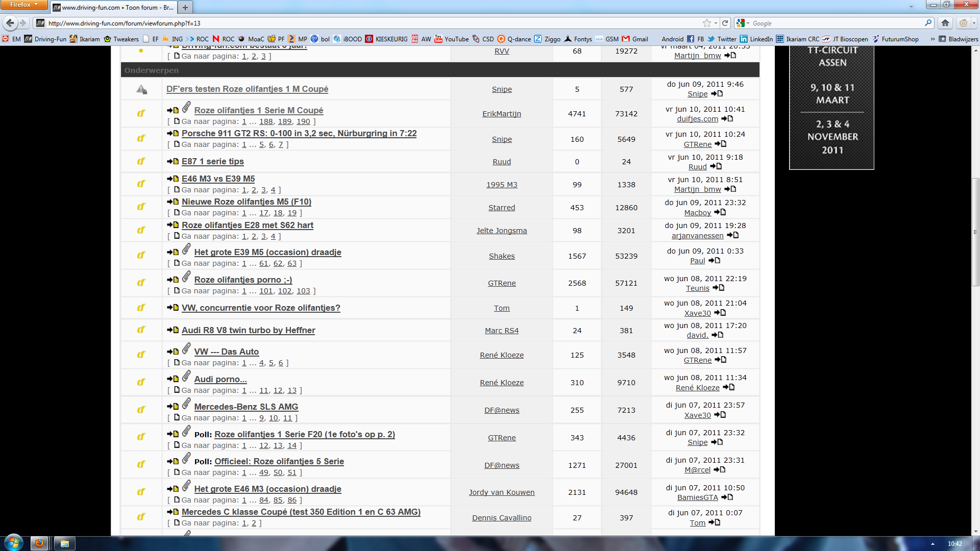The height and width of the screenshot is (551, 980).
Task: Open the iBOOD bookmark
Action: pos(348,39)
